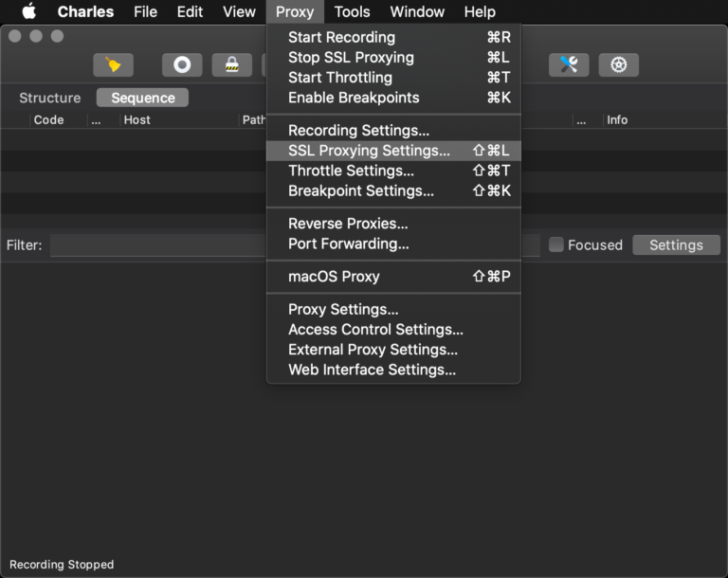
Task: Click the Recording Stopped status text
Action: 62,565
